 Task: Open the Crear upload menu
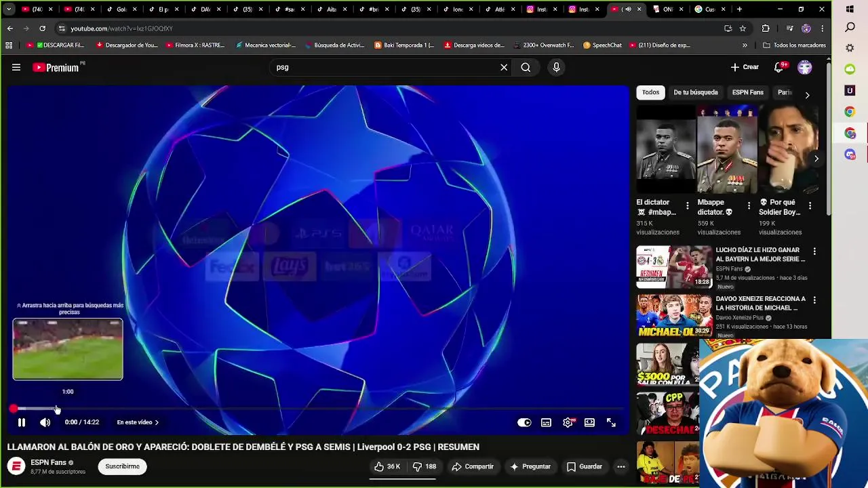(x=745, y=67)
